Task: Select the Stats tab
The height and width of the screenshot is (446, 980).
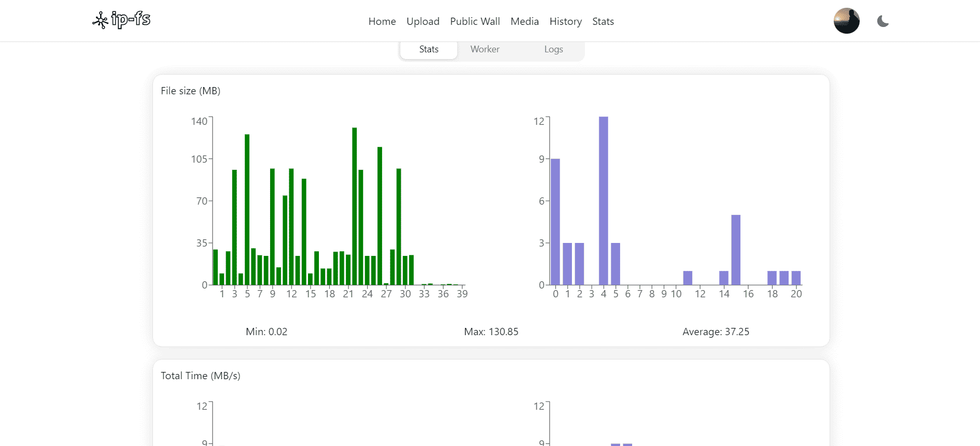Action: click(x=429, y=49)
